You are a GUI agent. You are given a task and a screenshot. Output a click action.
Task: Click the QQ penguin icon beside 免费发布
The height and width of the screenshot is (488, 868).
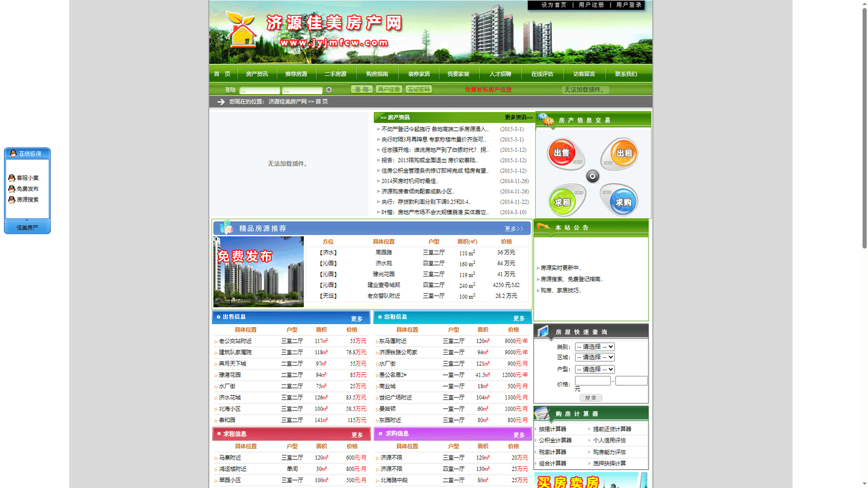coord(11,189)
